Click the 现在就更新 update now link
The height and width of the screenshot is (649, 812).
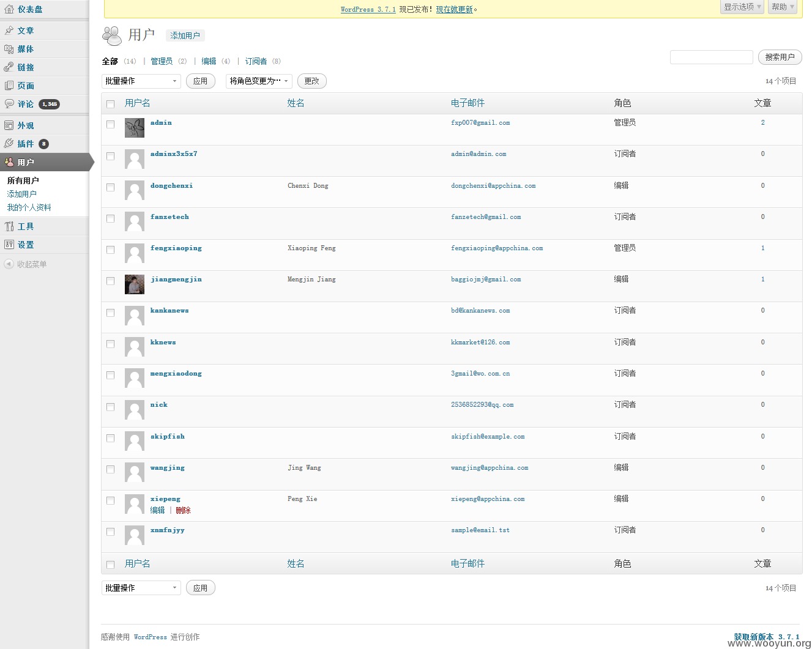pyautogui.click(x=455, y=9)
